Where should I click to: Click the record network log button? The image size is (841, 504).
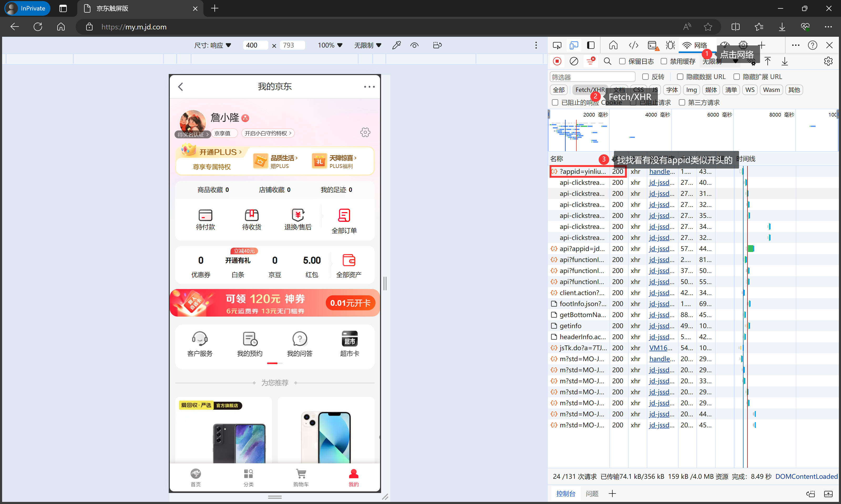tap(557, 61)
